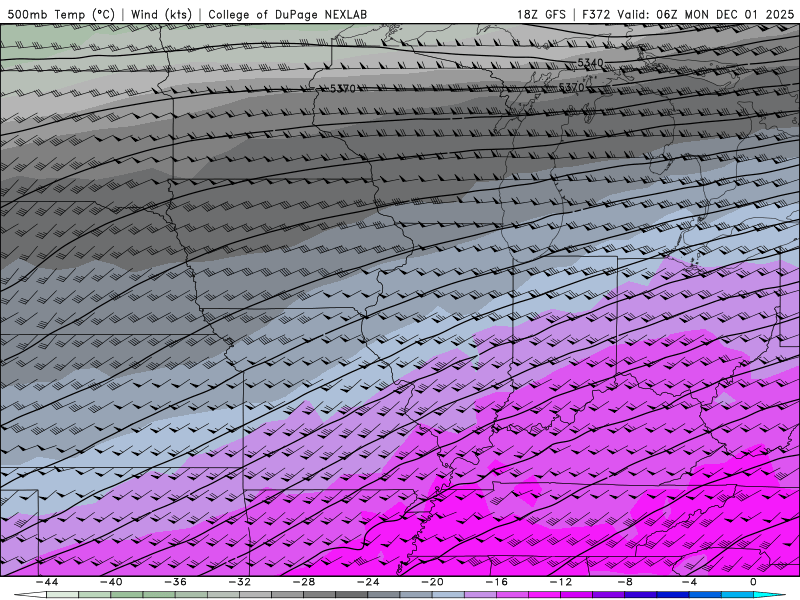
Task: Click the -28 color scale label
Action: pyautogui.click(x=304, y=582)
